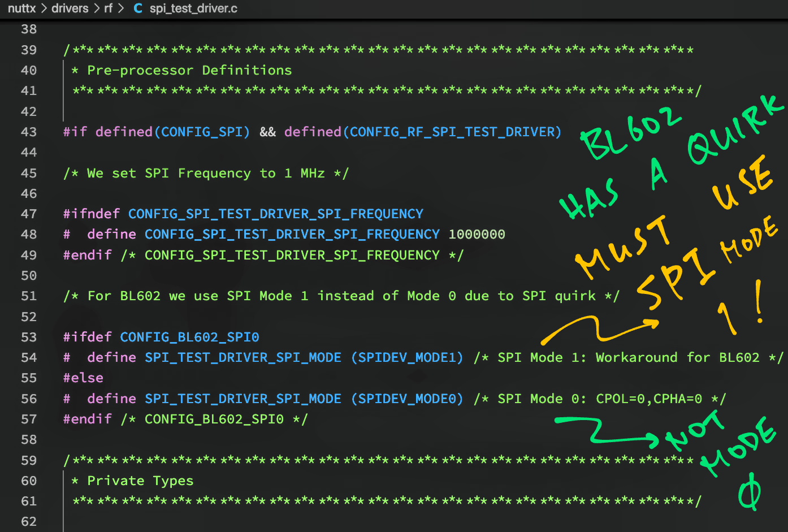
Task: Click the chevron after nuttx breadcrumb
Action: 44,8
